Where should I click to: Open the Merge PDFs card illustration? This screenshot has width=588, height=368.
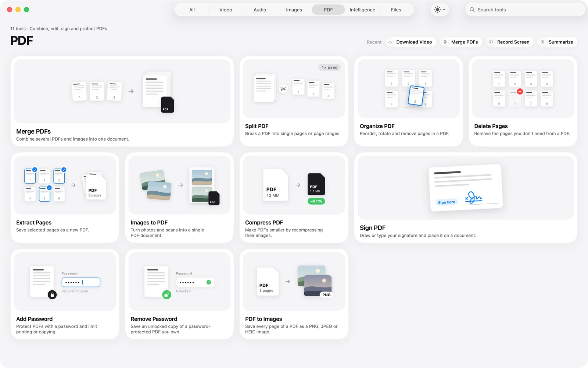(x=122, y=91)
